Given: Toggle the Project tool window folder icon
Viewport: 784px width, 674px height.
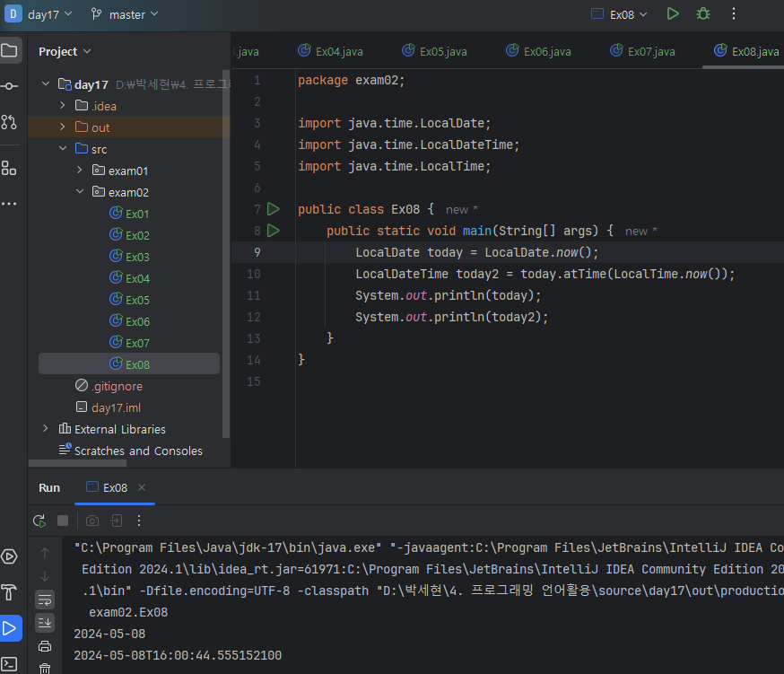Looking at the screenshot, I should click(x=10, y=50).
